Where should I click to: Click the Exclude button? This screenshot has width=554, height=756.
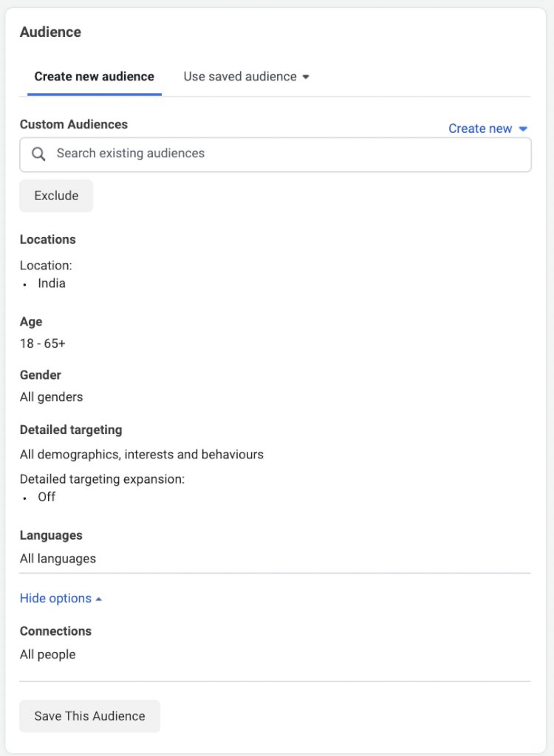pos(56,196)
